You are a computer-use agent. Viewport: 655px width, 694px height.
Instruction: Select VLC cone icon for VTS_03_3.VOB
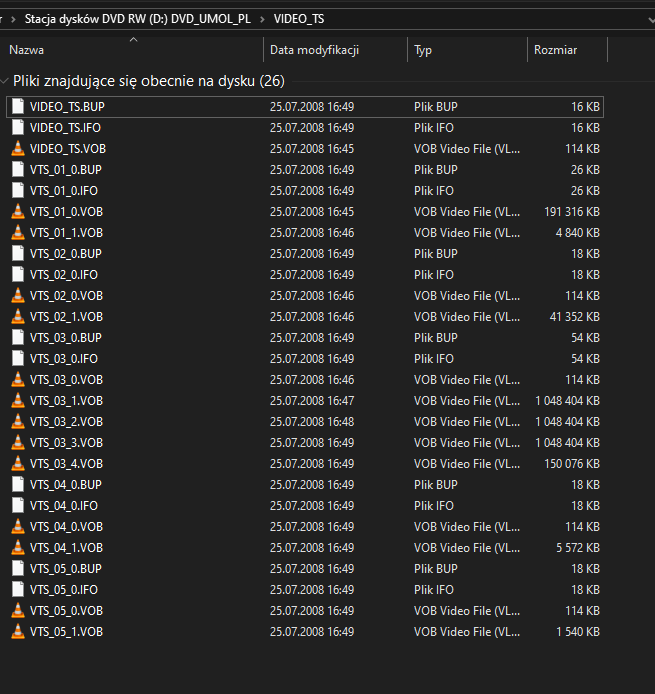(x=18, y=443)
